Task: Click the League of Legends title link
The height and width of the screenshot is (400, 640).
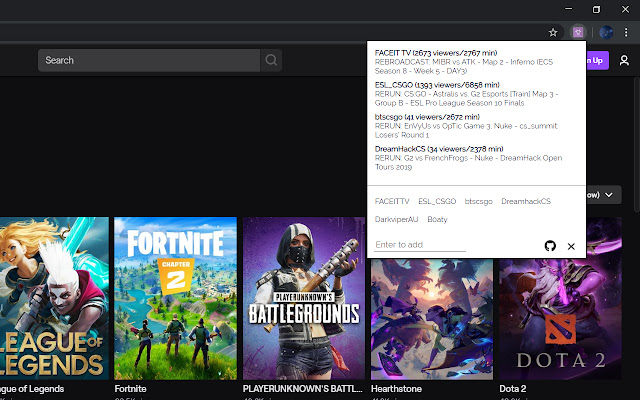Action: [32, 389]
